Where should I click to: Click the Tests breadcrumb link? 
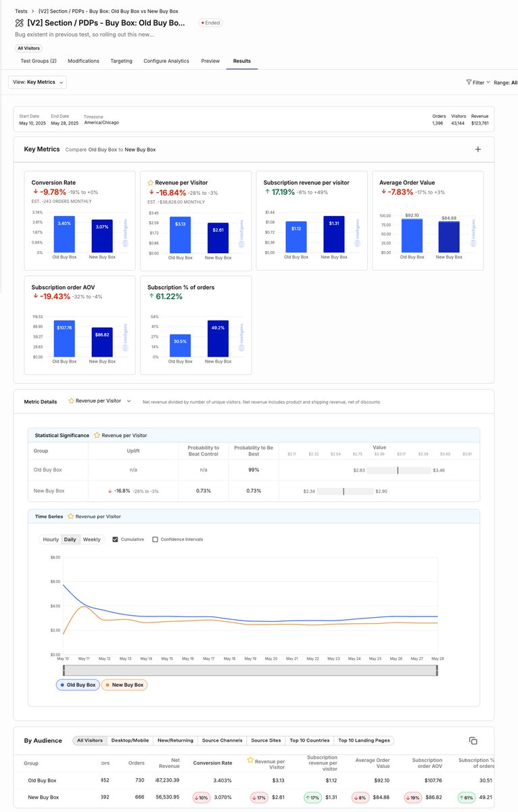(x=21, y=12)
